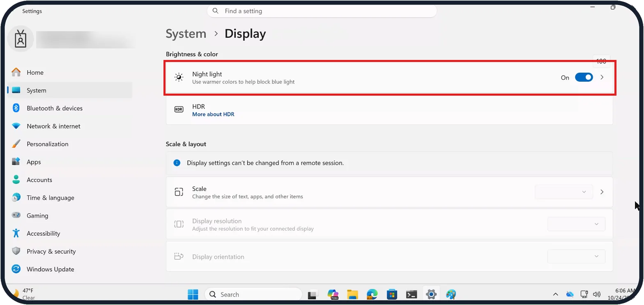Click the Windows Update arrows icon

pyautogui.click(x=16, y=269)
